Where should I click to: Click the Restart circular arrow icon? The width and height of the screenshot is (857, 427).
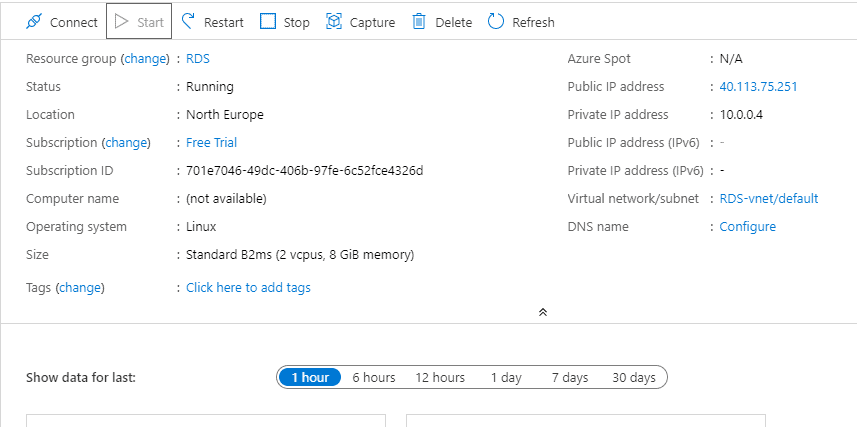188,21
